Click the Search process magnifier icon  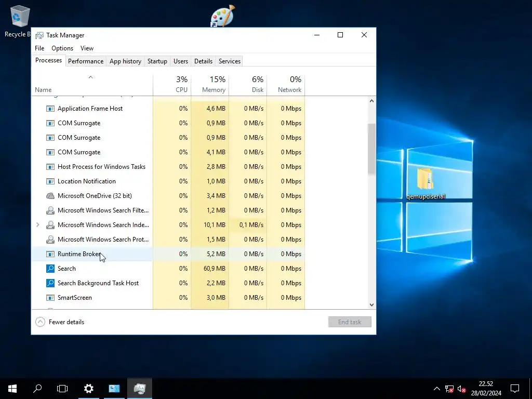tap(50, 269)
